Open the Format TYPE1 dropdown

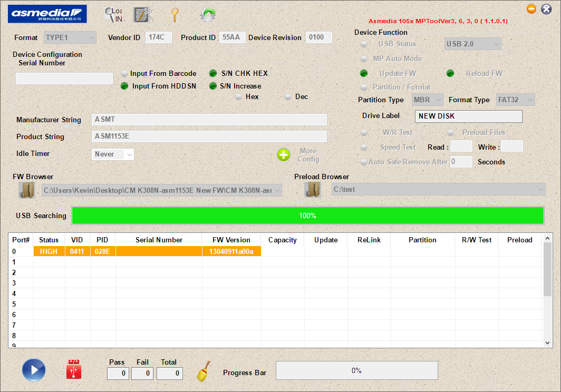click(70, 37)
